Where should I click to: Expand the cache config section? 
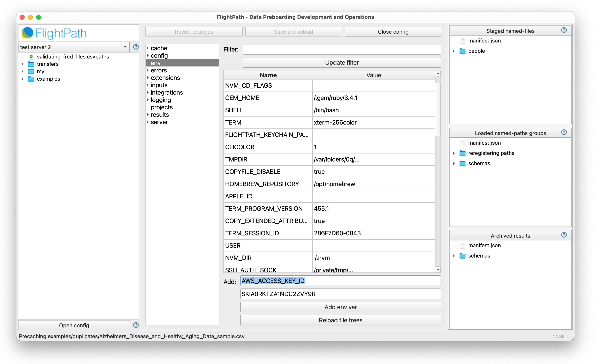148,48
